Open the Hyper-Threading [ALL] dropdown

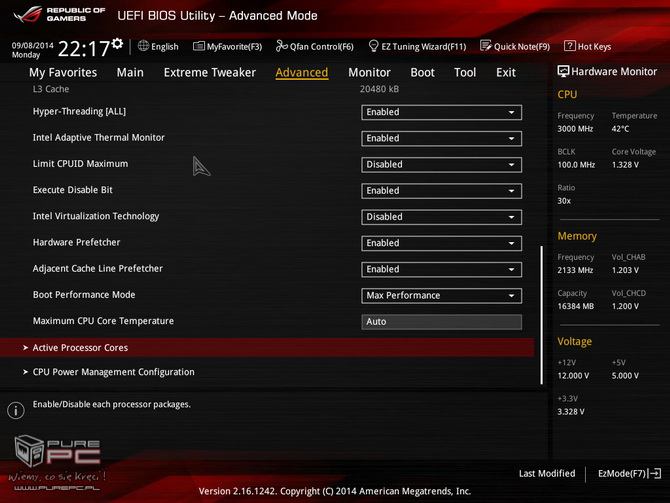tap(441, 112)
